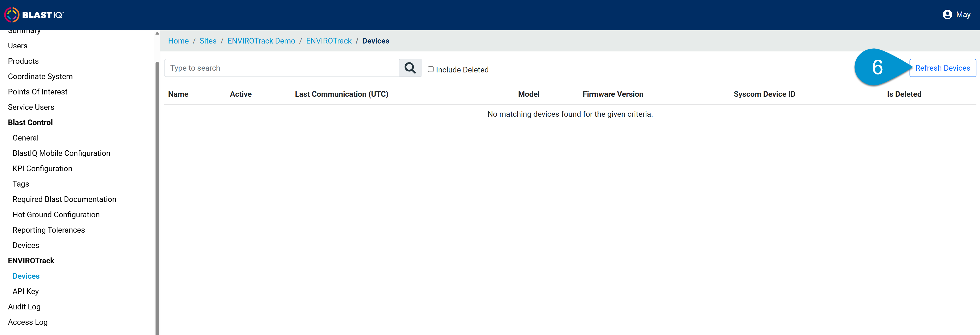Open Tags in the sidebar
This screenshot has height=335, width=980.
click(x=21, y=184)
